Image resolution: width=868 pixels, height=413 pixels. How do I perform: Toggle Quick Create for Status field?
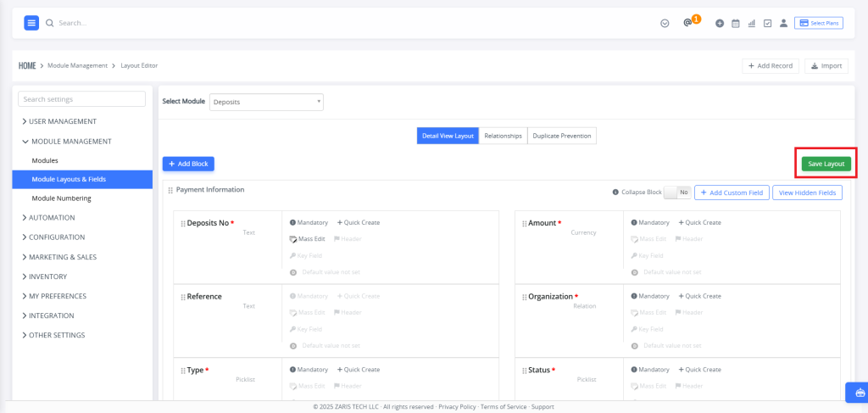pyautogui.click(x=699, y=369)
